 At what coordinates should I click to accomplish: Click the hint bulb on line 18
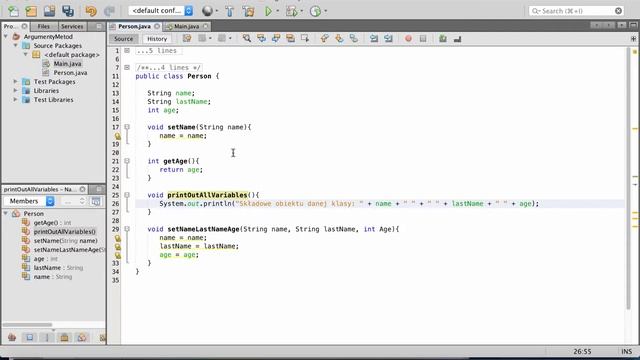tap(118, 136)
